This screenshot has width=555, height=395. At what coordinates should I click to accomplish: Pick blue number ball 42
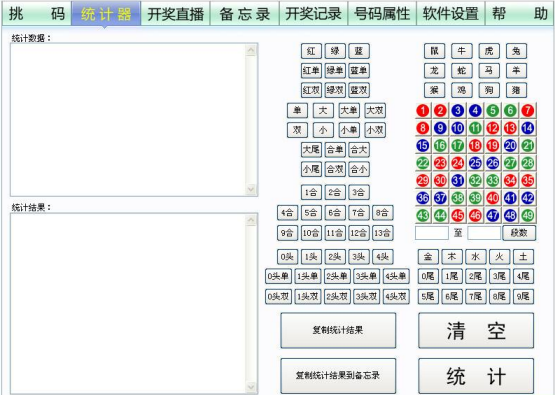tap(528, 198)
